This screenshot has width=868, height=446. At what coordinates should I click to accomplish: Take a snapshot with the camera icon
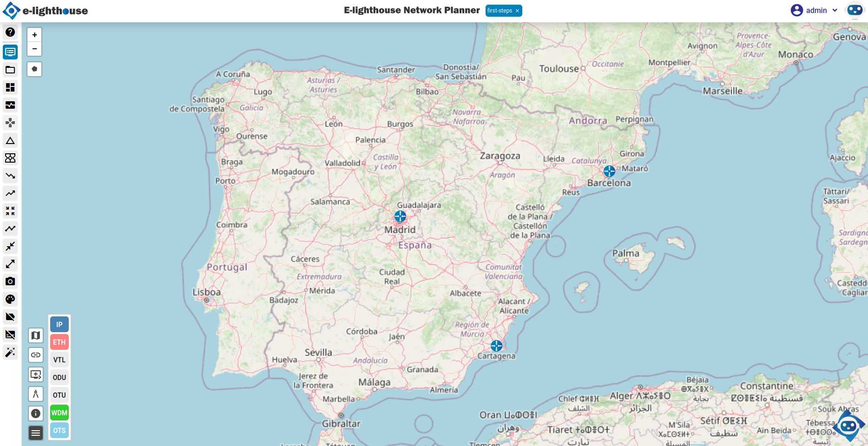10,281
